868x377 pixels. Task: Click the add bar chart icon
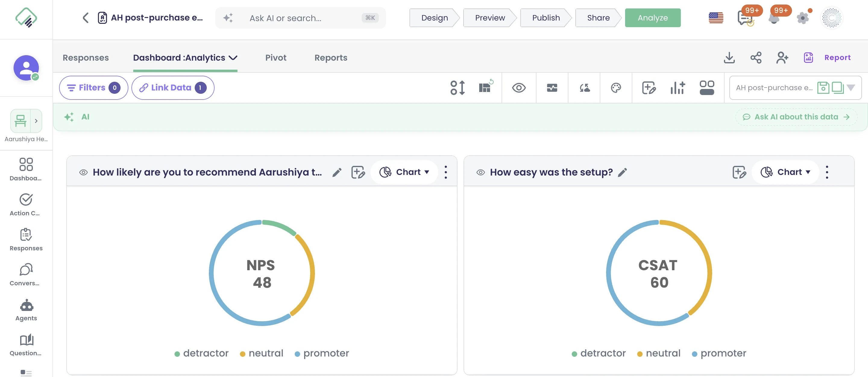click(x=677, y=88)
